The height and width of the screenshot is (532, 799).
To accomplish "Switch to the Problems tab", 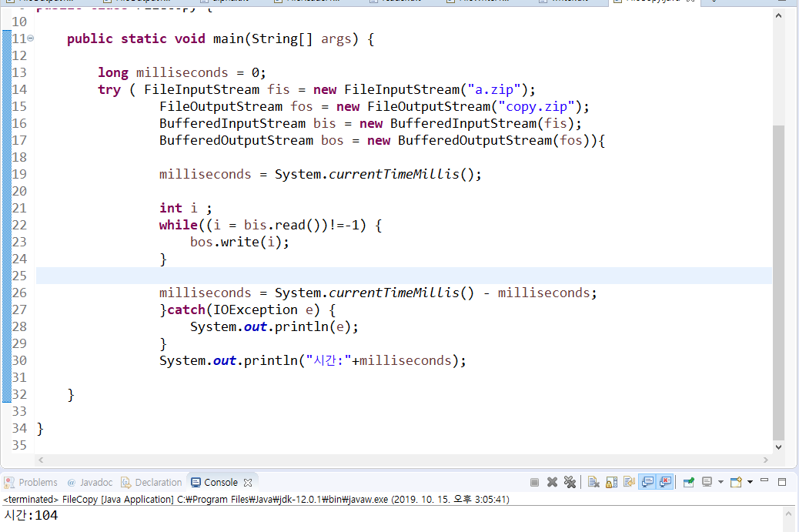I will pos(32,483).
